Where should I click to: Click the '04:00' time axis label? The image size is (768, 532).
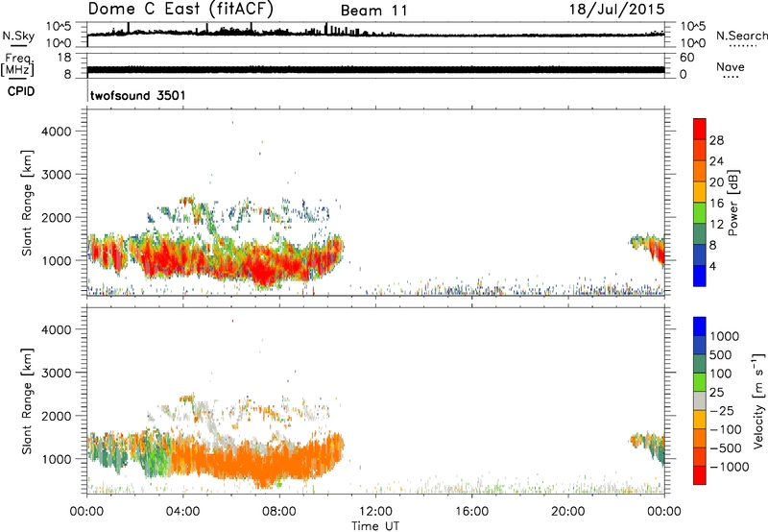pos(182,512)
